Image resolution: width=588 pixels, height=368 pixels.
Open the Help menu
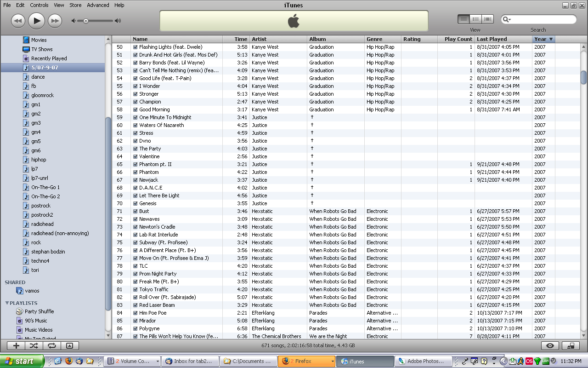pyautogui.click(x=119, y=5)
